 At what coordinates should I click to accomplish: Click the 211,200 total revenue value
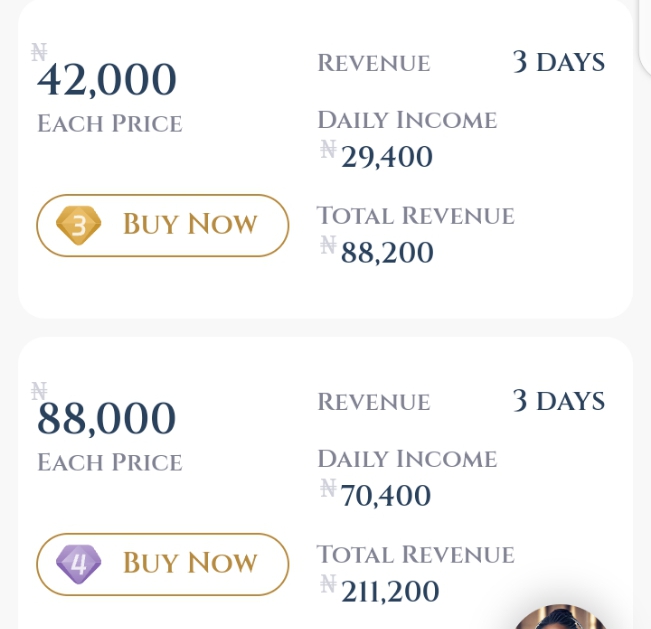point(390,591)
